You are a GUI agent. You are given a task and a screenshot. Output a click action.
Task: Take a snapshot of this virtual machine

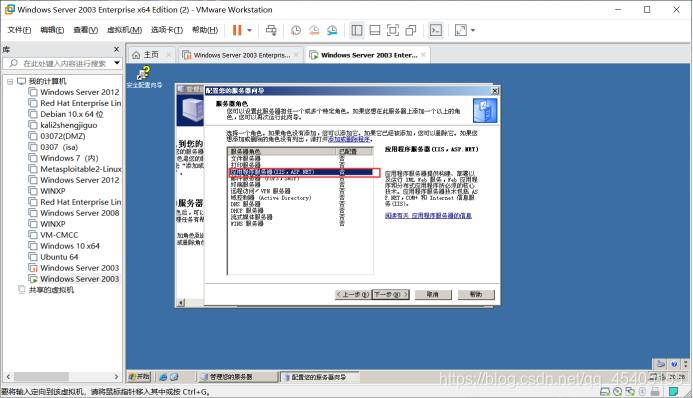296,30
